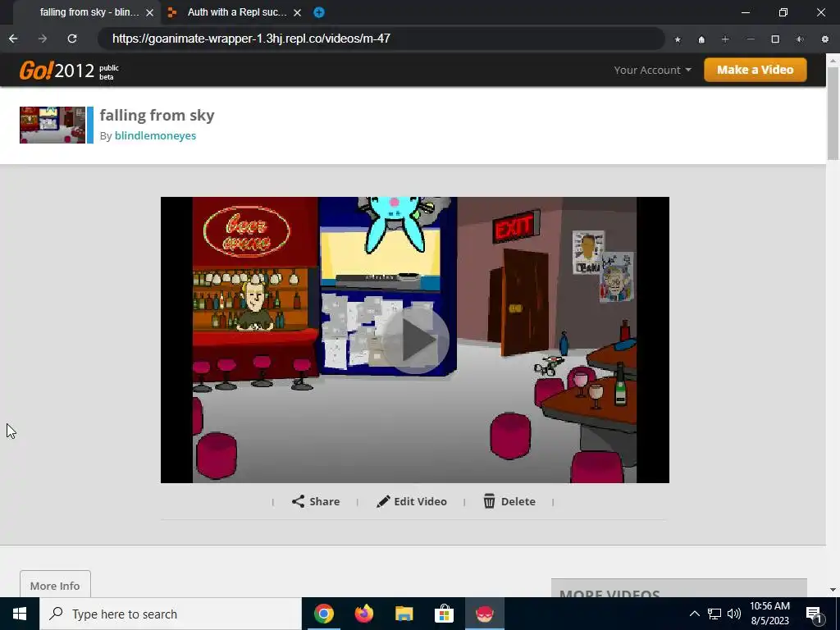
Task: Click the scrollbar down arrow
Action: [833, 590]
